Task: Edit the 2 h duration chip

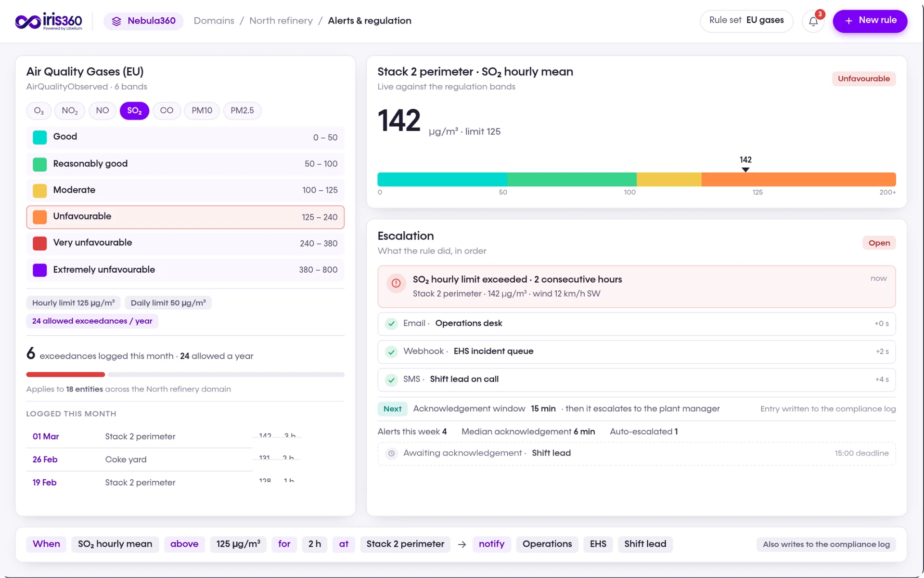Action: (315, 544)
